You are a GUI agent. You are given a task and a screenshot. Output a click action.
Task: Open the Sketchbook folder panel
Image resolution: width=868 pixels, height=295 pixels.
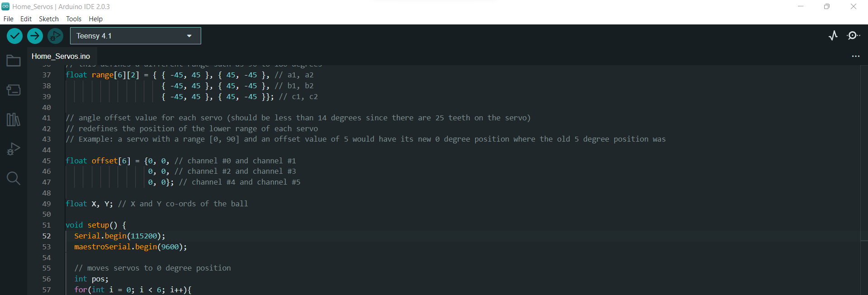pyautogui.click(x=13, y=60)
